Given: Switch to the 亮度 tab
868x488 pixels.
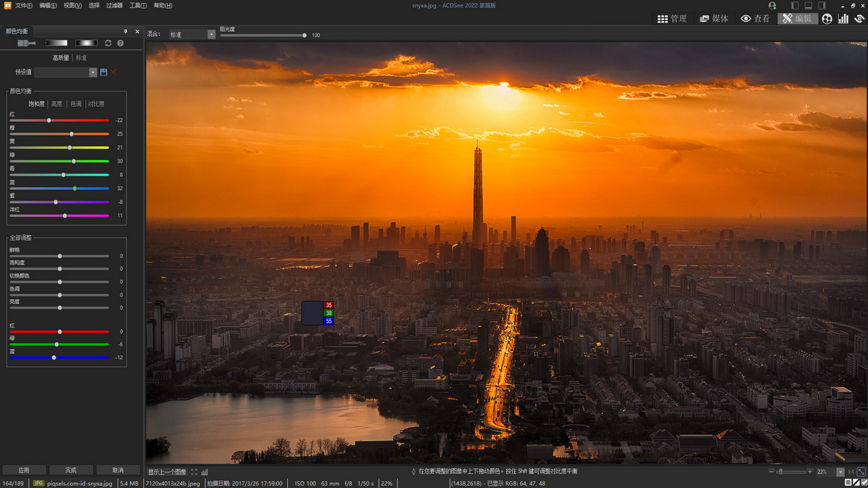Looking at the screenshot, I should 57,104.
